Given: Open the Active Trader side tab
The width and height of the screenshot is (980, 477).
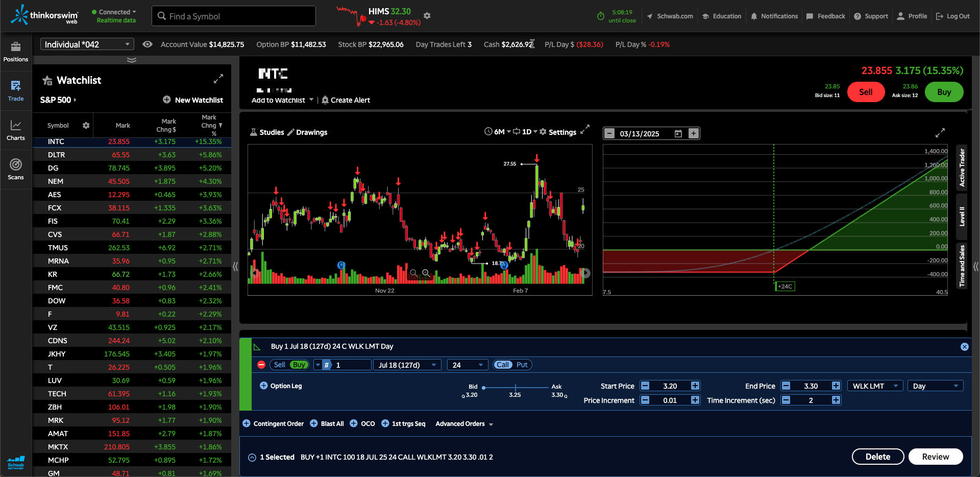Looking at the screenshot, I should pyautogui.click(x=962, y=168).
